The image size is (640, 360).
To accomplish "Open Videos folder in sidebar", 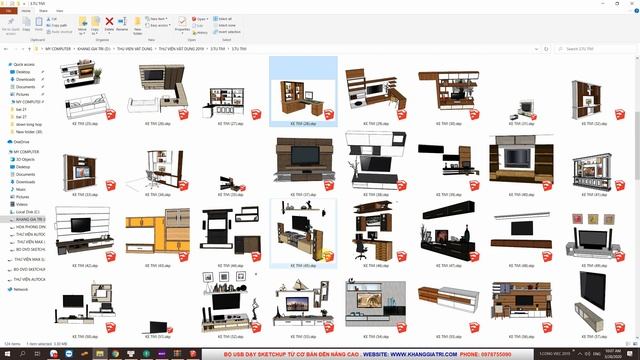I will pyautogui.click(x=22, y=204).
